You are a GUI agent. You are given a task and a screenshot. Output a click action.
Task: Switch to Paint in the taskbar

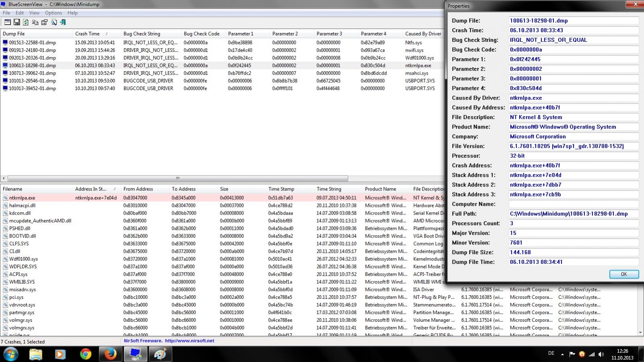(160, 354)
